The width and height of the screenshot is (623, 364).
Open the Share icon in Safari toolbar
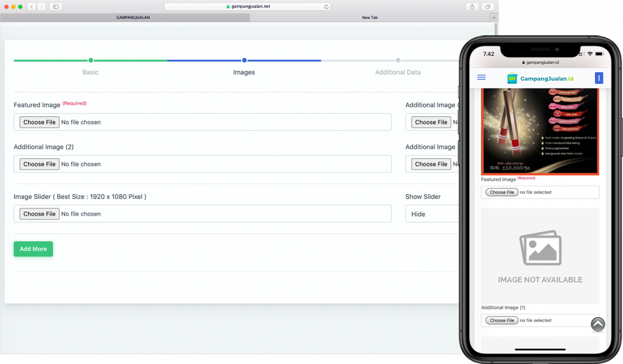(472, 7)
